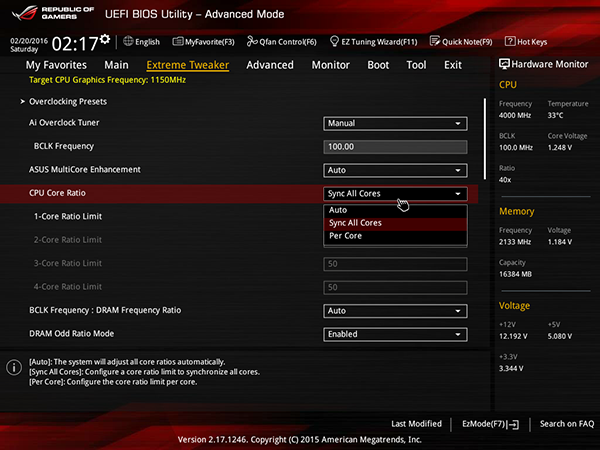Click the 02:17 clock display

pos(75,44)
